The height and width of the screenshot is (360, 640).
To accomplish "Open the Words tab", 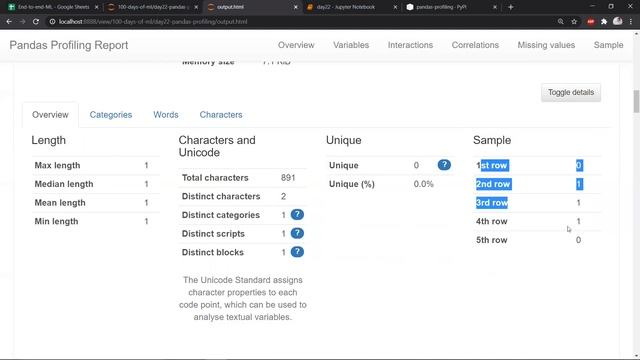I will [166, 115].
